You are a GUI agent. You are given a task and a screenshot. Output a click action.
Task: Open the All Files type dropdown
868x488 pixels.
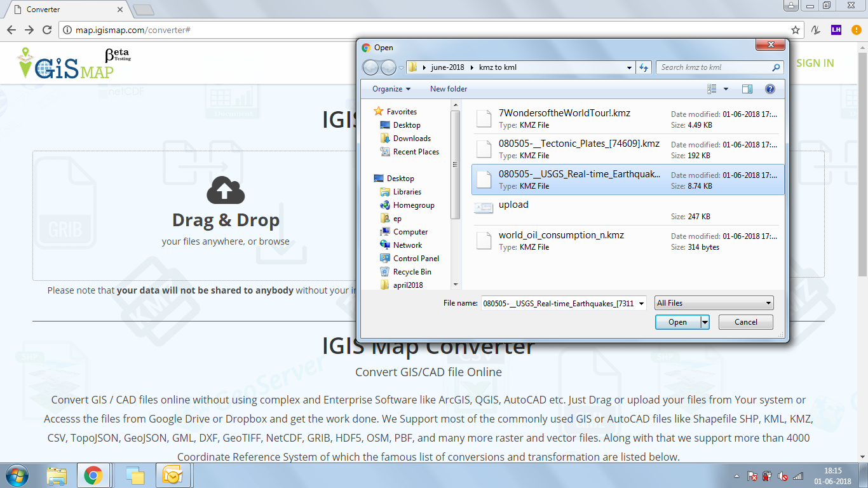tap(714, 303)
